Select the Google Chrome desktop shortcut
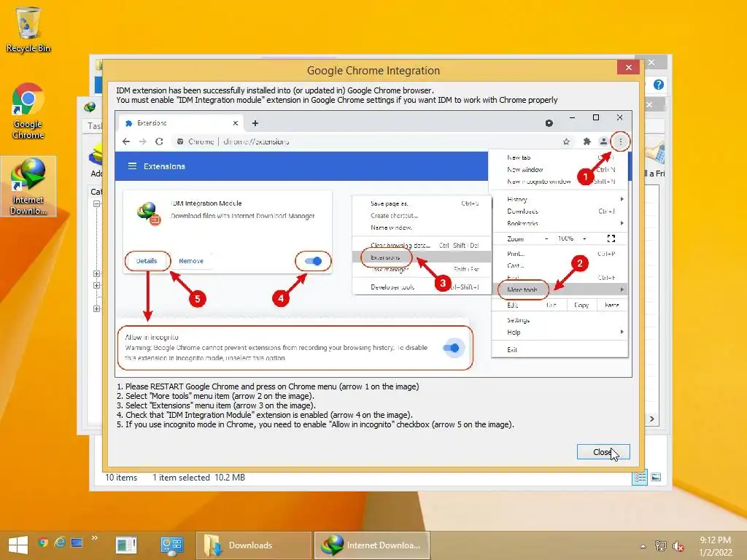The image size is (747, 560). (28, 111)
